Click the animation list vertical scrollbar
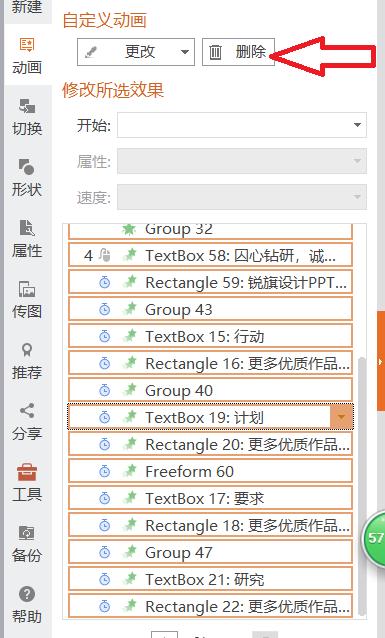385x638 pixels. click(361, 486)
